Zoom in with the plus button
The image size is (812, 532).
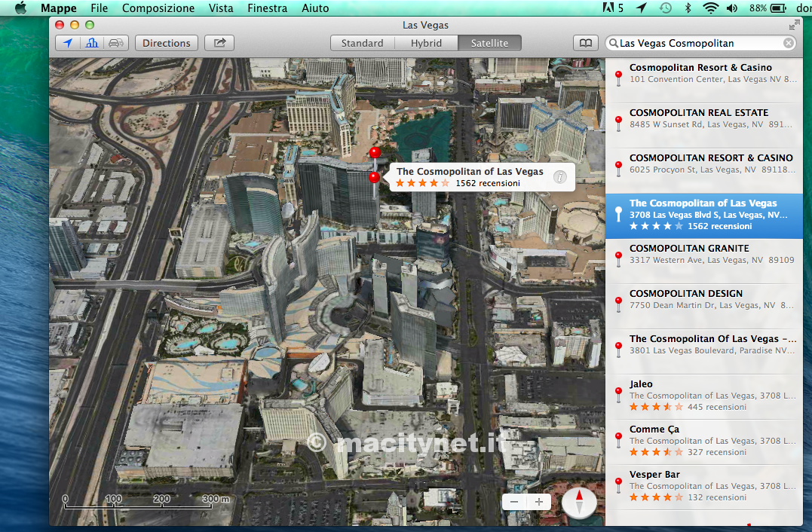click(538, 501)
